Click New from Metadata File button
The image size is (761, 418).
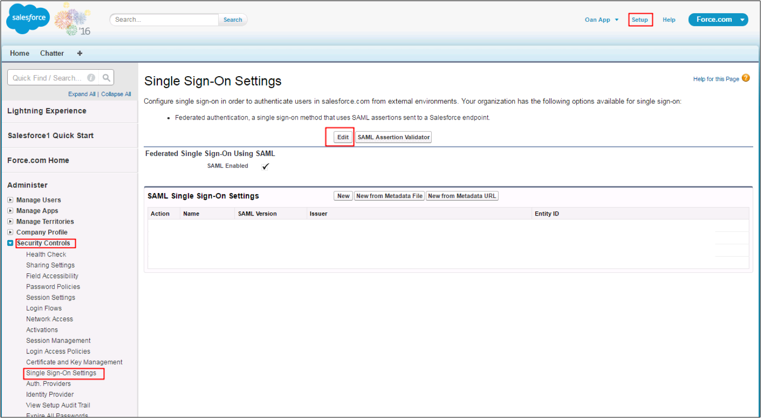[x=389, y=196]
